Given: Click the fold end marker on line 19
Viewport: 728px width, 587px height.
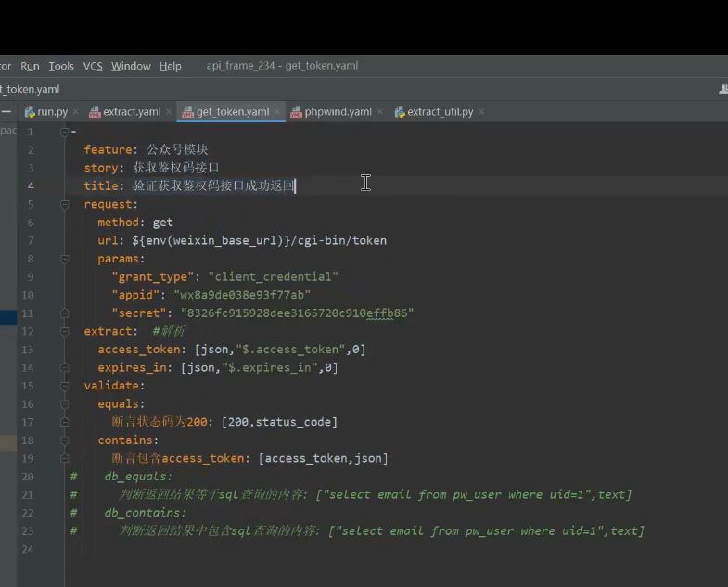Looking at the screenshot, I should click(65, 458).
